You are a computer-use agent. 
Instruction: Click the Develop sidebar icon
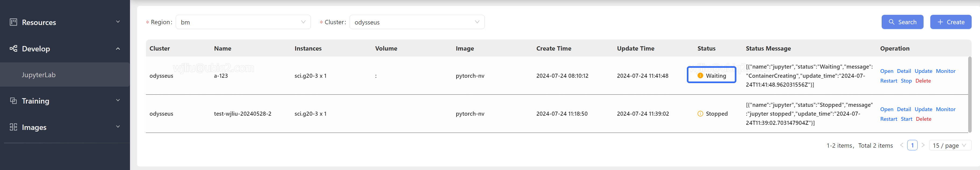coord(13,48)
